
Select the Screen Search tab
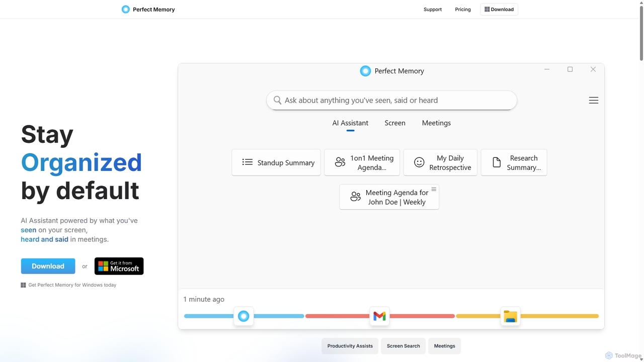point(404,346)
